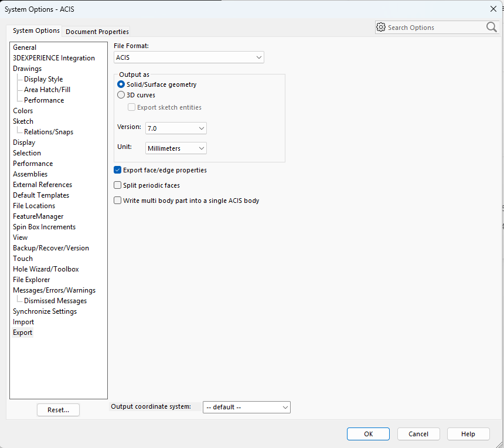Select Display in the options list

point(24,142)
